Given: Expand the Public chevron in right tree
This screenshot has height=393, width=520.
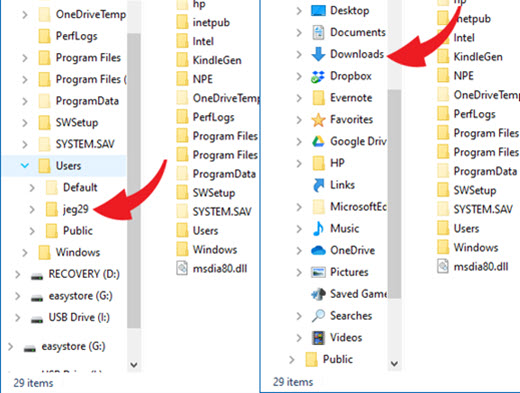Looking at the screenshot, I should click(292, 359).
